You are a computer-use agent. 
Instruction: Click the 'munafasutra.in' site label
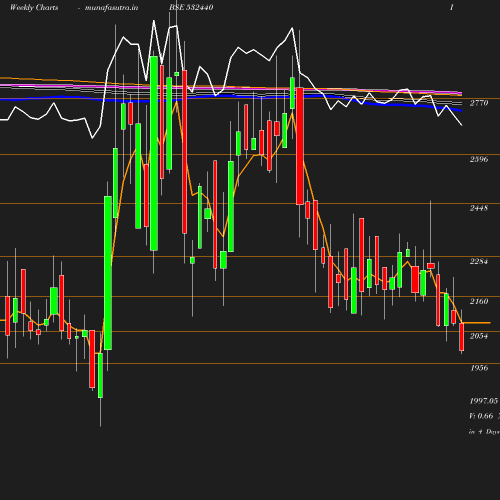pyautogui.click(x=111, y=8)
